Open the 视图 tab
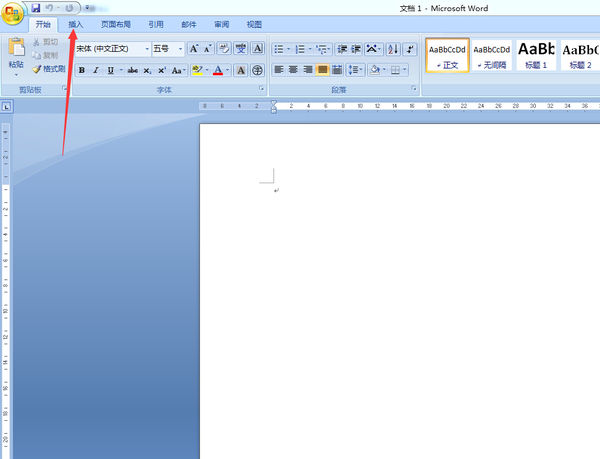The height and width of the screenshot is (459, 600). (x=254, y=24)
